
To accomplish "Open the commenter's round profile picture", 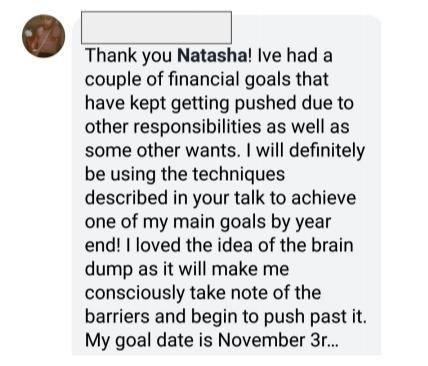I will tap(44, 36).
